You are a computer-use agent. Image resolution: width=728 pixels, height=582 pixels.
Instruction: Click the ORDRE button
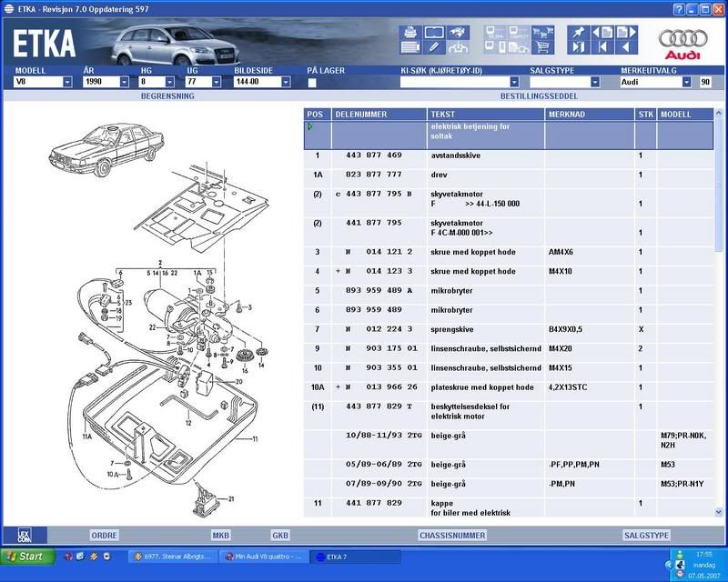click(x=104, y=536)
